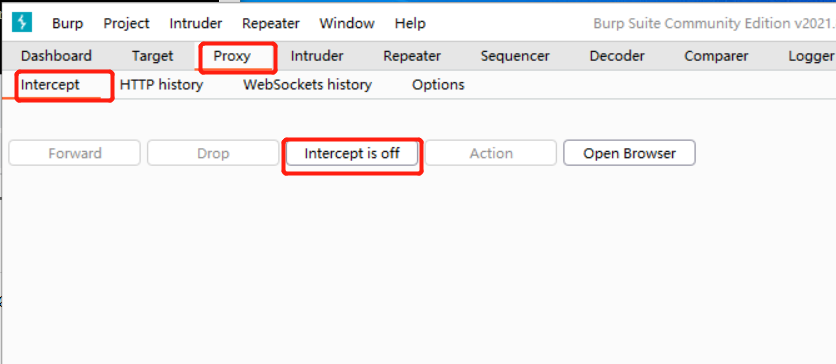
Task: Select the Intercept sub-tab
Action: click(50, 85)
